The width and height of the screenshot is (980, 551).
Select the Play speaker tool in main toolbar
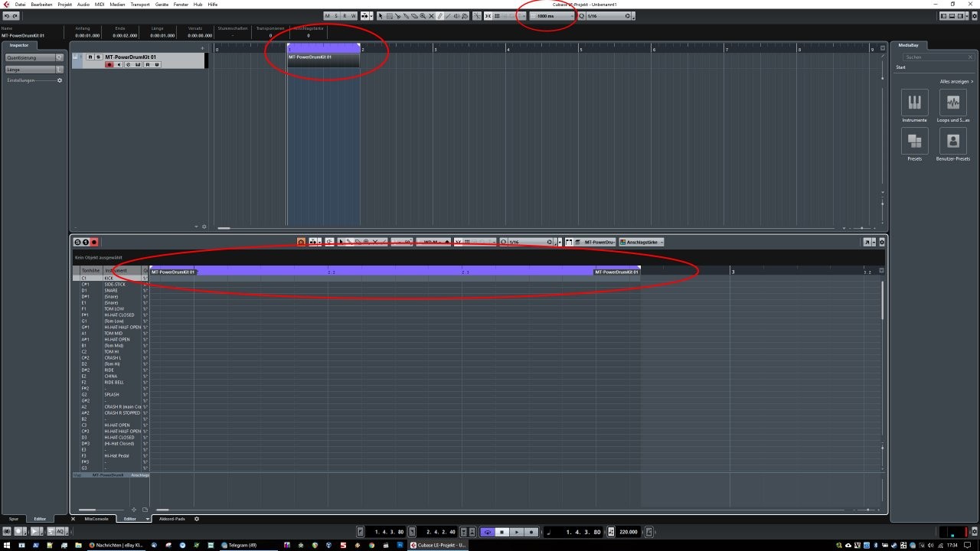point(456,16)
